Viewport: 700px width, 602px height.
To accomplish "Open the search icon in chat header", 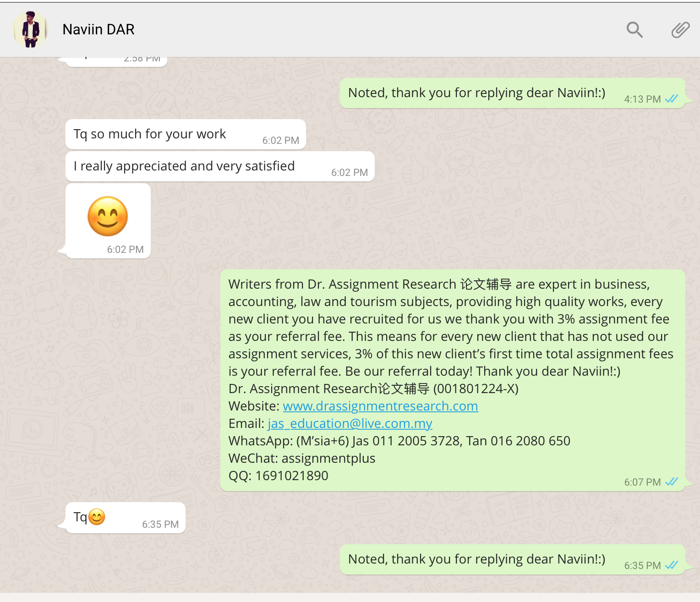I will pyautogui.click(x=634, y=29).
